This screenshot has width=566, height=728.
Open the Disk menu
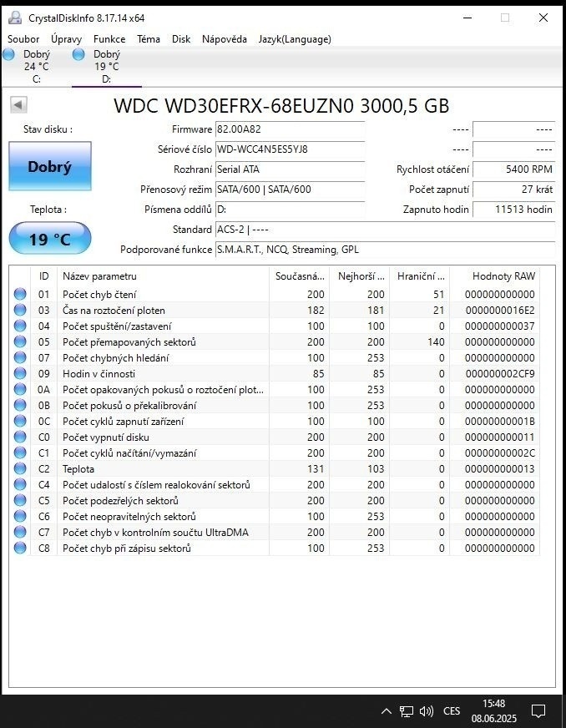(181, 39)
